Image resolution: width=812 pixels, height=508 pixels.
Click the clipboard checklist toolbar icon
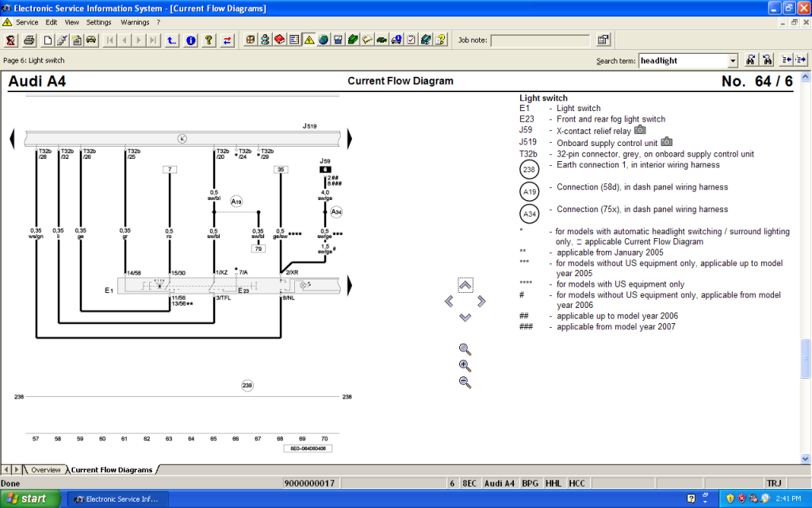pyautogui.click(x=412, y=40)
